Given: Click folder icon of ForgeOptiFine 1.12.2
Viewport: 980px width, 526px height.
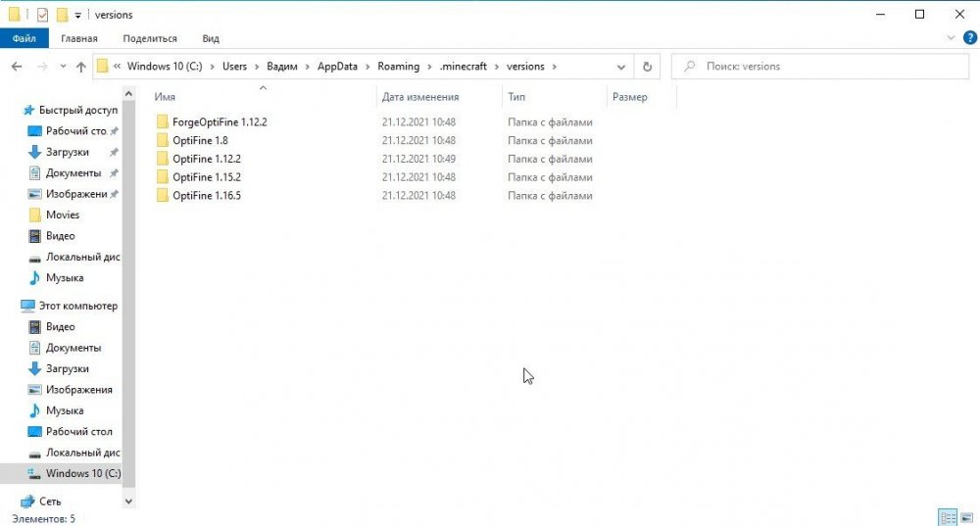Looking at the screenshot, I should click(x=163, y=121).
